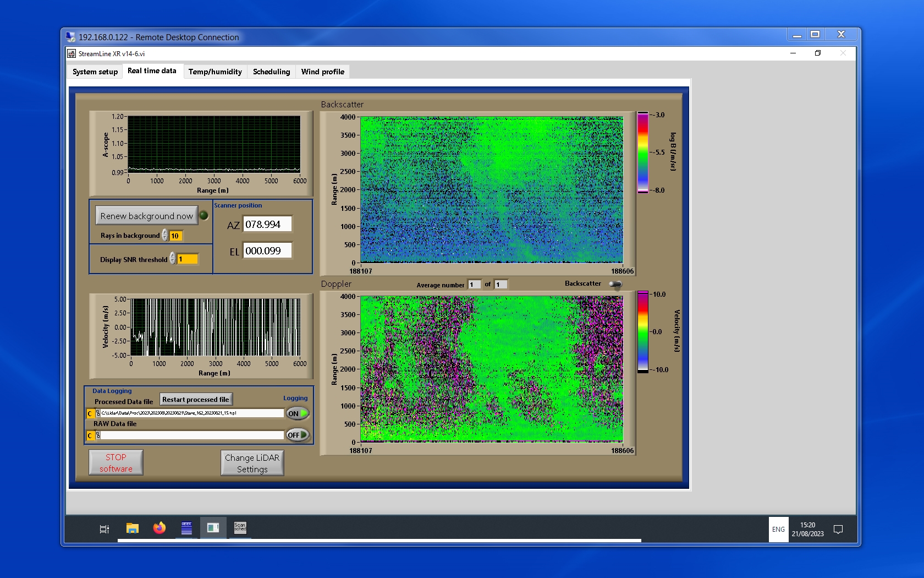Click the AZ scanner position field
This screenshot has width=924, height=578.
(267, 225)
